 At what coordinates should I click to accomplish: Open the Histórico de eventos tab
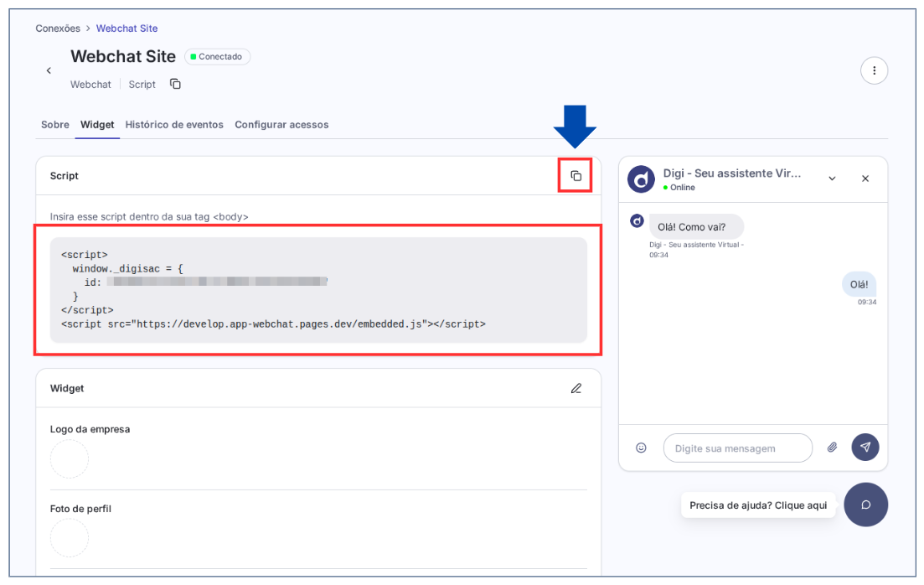pos(174,125)
